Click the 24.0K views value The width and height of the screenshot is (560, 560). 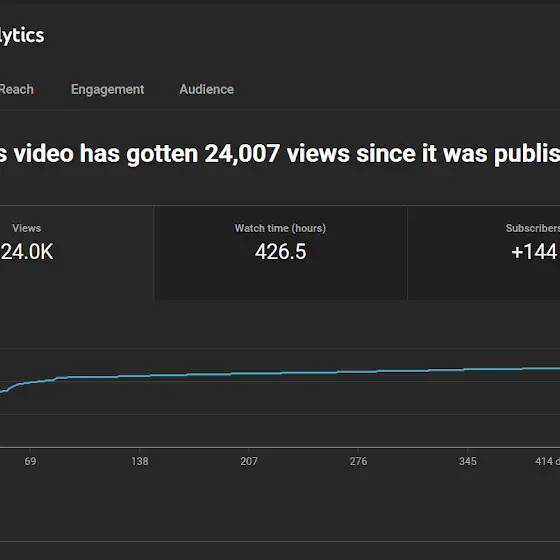pyautogui.click(x=27, y=251)
